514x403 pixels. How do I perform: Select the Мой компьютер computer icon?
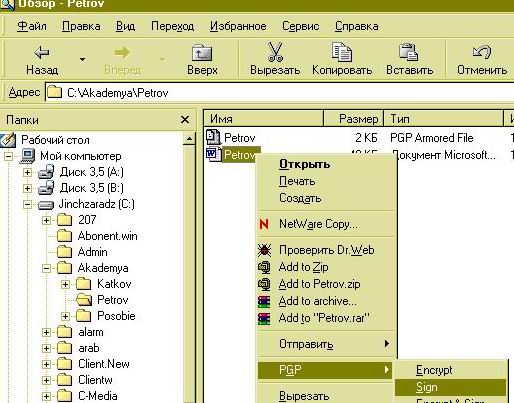pyautogui.click(x=27, y=156)
